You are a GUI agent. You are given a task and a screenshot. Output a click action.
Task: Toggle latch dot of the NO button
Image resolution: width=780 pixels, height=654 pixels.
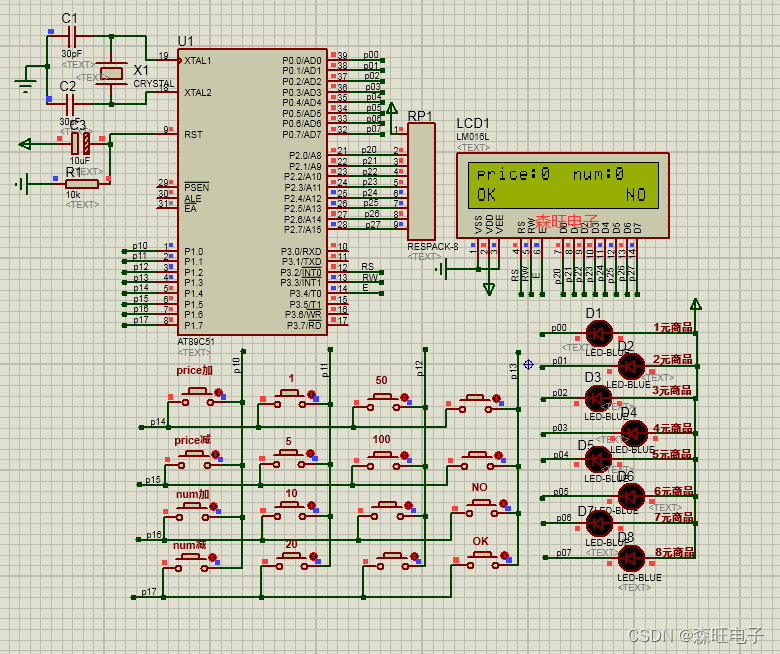click(x=503, y=503)
